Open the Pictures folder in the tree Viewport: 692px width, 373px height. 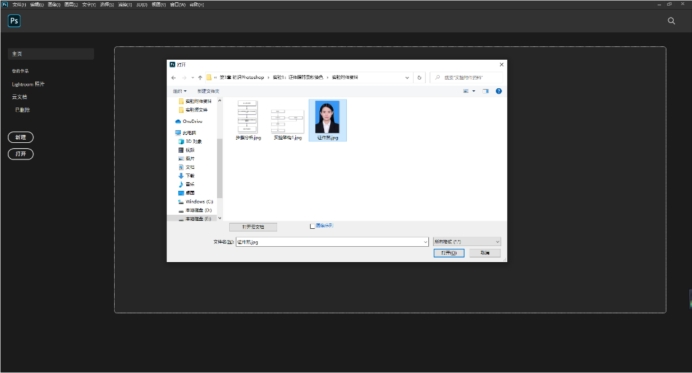tap(186, 158)
